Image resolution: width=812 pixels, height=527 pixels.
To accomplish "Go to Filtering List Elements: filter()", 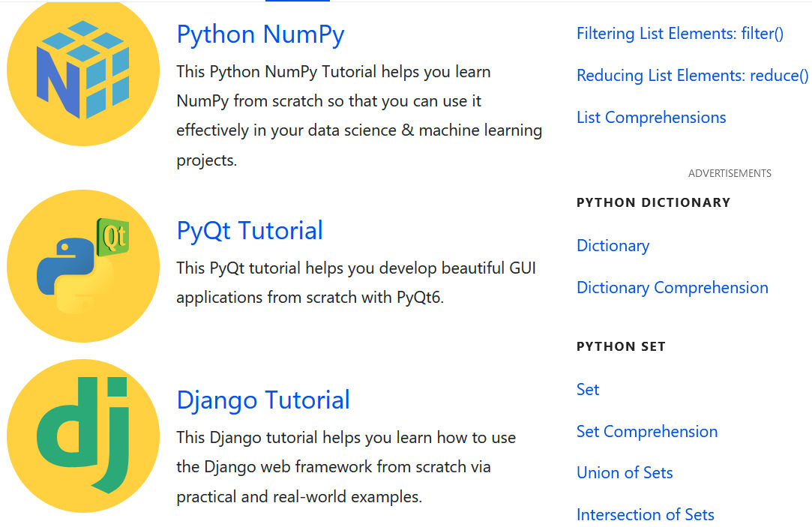I will click(x=680, y=34).
